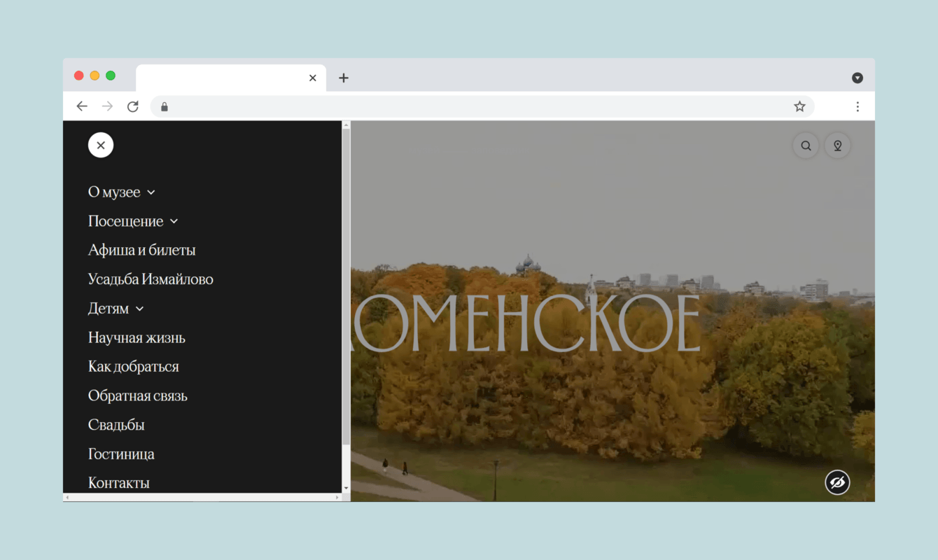Viewport: 938px width, 560px height.
Task: Go to the Гостиница page
Action: pyautogui.click(x=121, y=454)
